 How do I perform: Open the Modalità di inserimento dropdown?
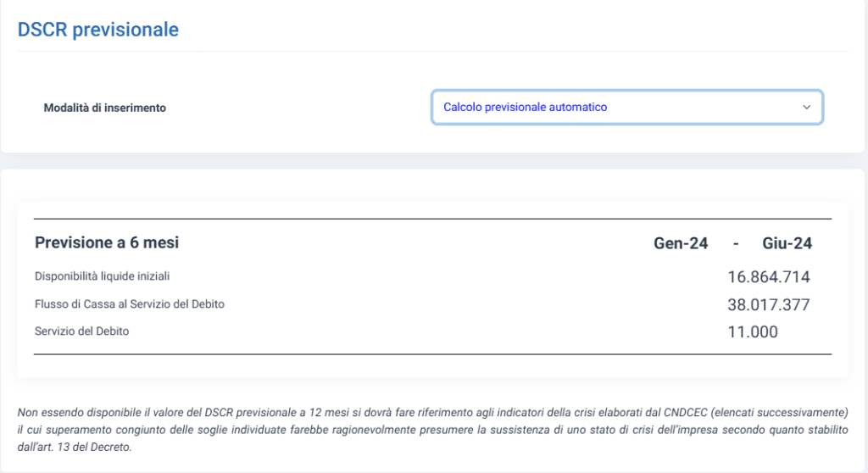tap(627, 108)
